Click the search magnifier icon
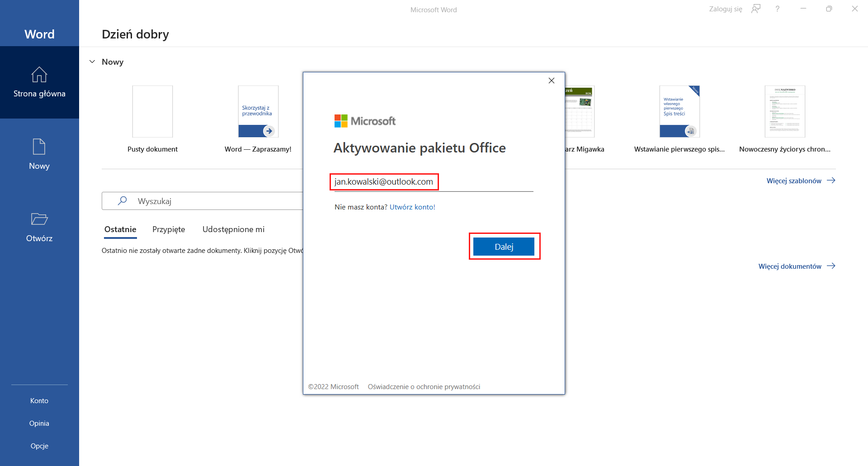The width and height of the screenshot is (868, 466). [x=122, y=201]
